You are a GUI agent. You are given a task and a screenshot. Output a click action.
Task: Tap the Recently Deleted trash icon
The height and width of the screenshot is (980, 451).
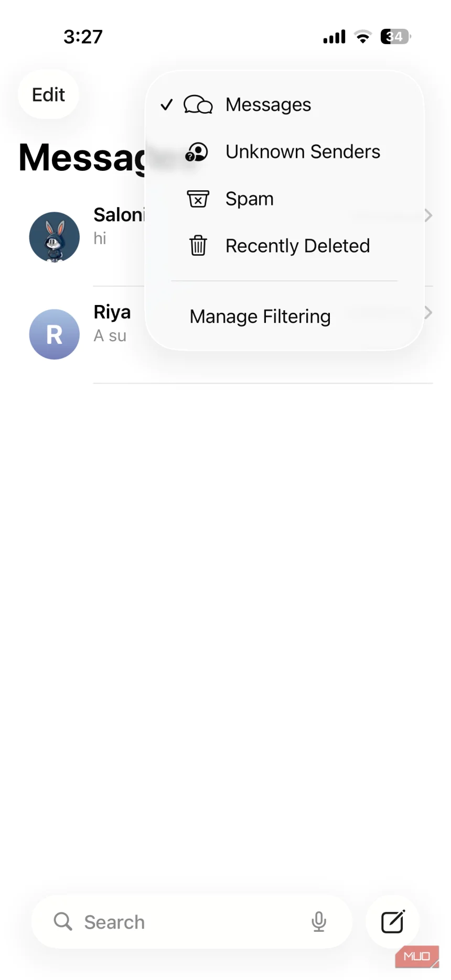point(198,246)
